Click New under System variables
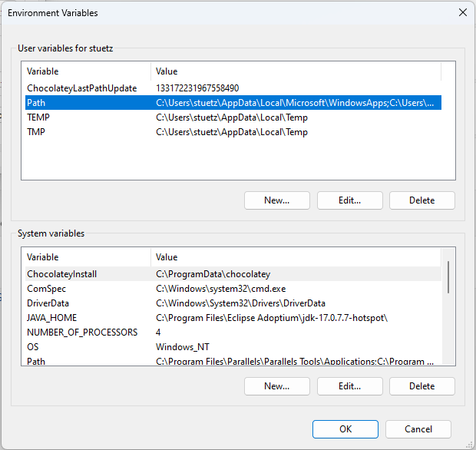 coord(277,386)
